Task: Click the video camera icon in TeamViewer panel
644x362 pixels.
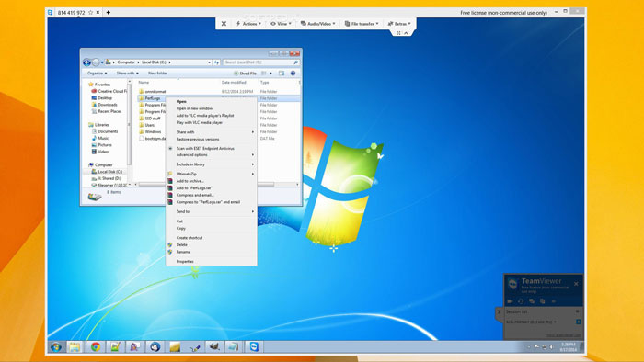Action: click(510, 301)
